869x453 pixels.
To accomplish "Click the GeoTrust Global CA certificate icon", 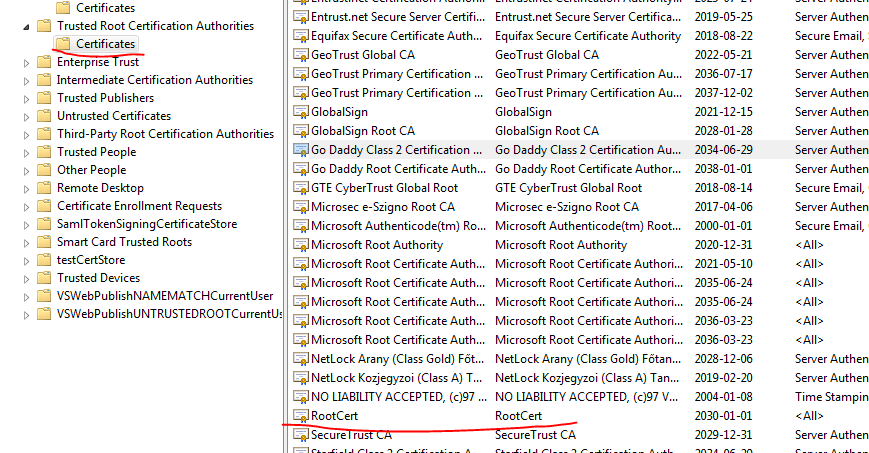I will pos(300,55).
